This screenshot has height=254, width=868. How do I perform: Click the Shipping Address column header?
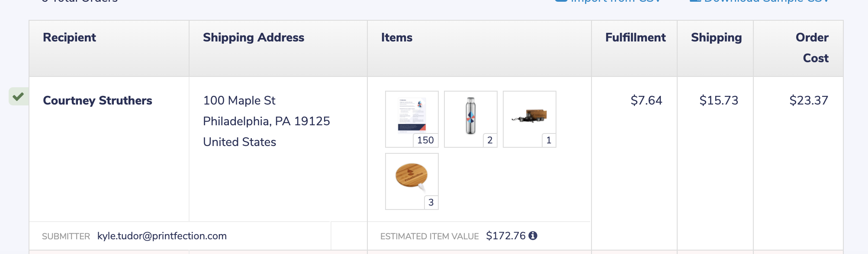tap(254, 38)
